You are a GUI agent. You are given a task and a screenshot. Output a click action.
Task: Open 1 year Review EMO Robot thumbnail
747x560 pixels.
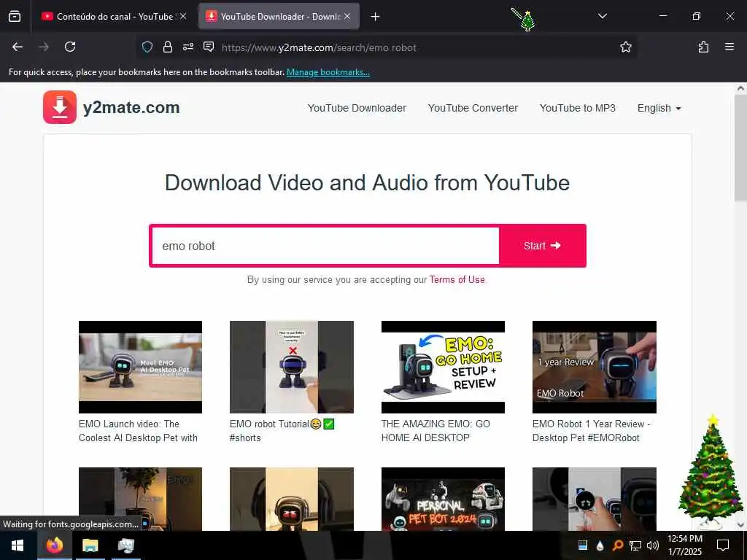coord(594,367)
